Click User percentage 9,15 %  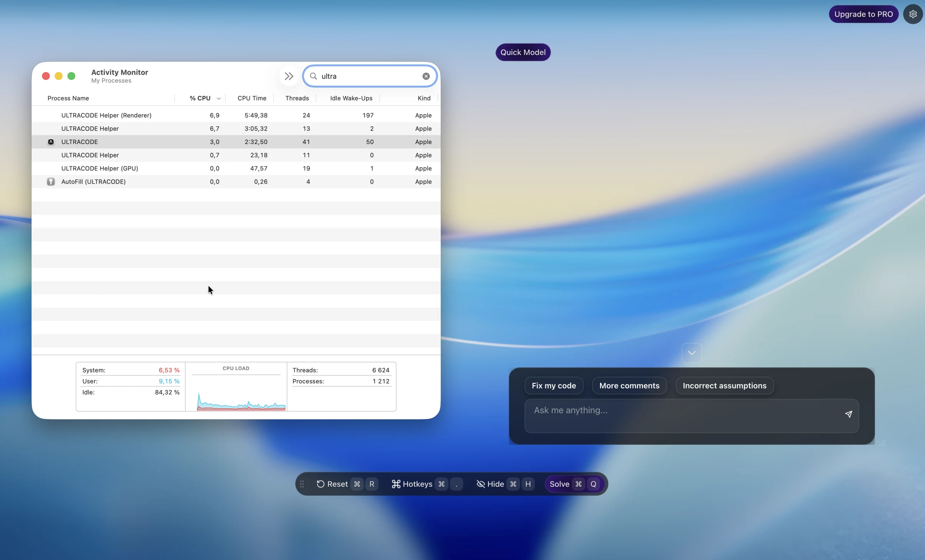169,381
